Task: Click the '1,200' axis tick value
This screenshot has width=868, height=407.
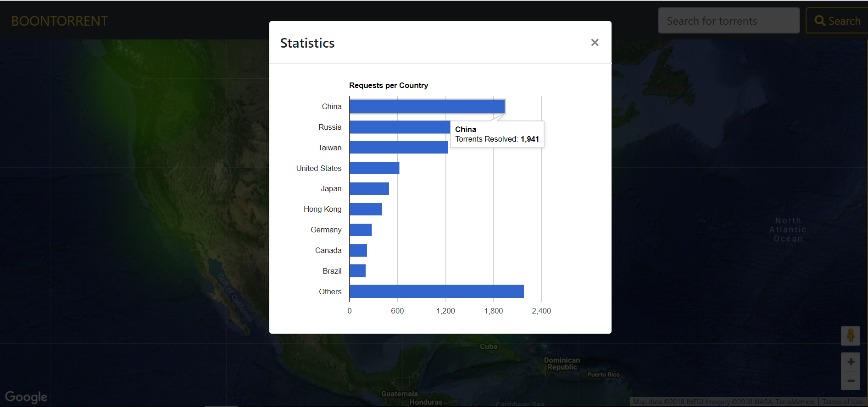Action: (x=445, y=311)
